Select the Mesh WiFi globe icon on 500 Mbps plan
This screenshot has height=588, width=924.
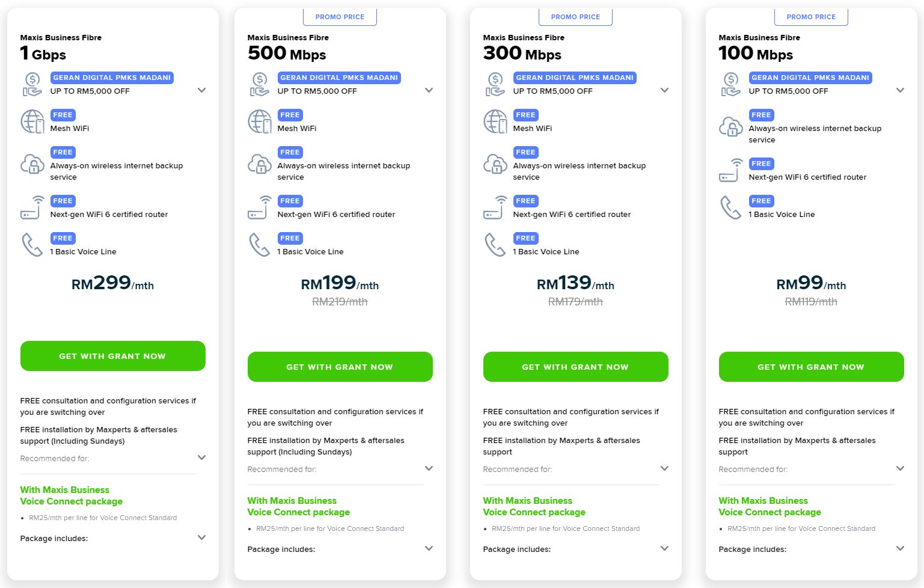259,121
